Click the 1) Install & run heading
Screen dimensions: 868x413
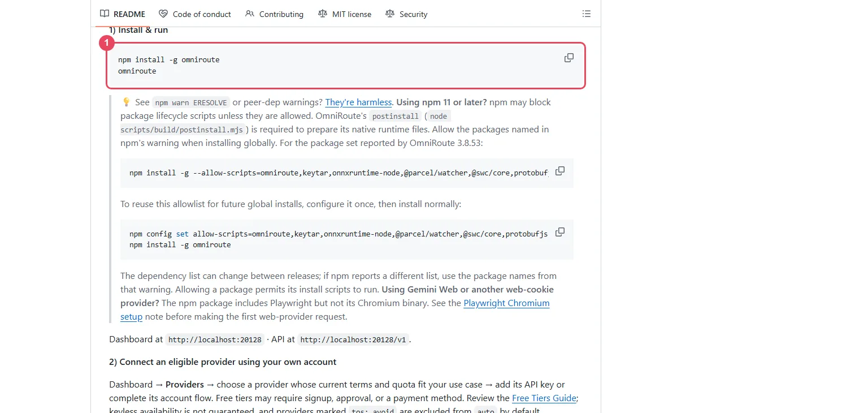(x=138, y=30)
